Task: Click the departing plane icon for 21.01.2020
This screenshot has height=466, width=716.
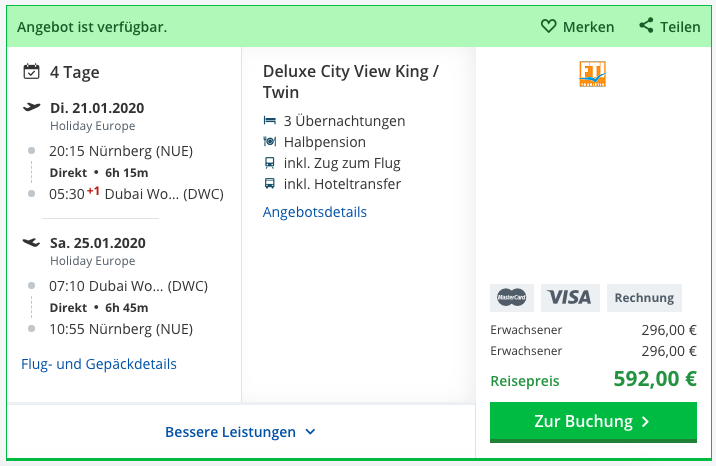Action: pos(32,107)
